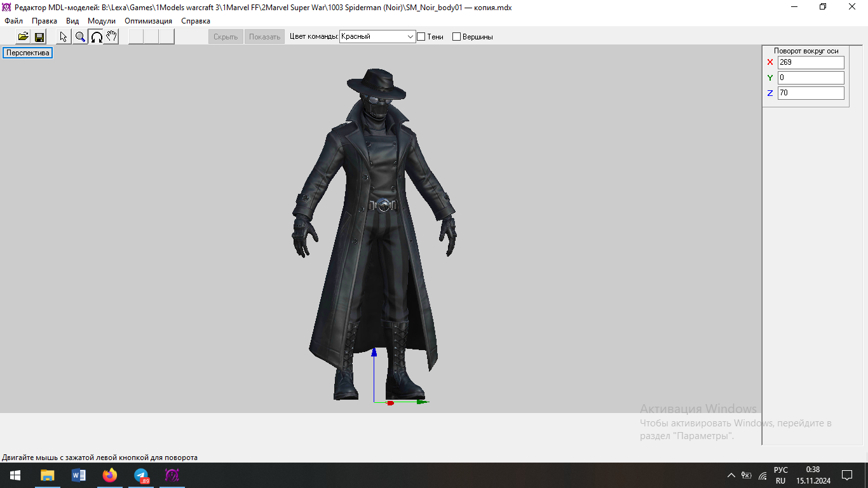Open the Windows Start menu

(x=15, y=475)
